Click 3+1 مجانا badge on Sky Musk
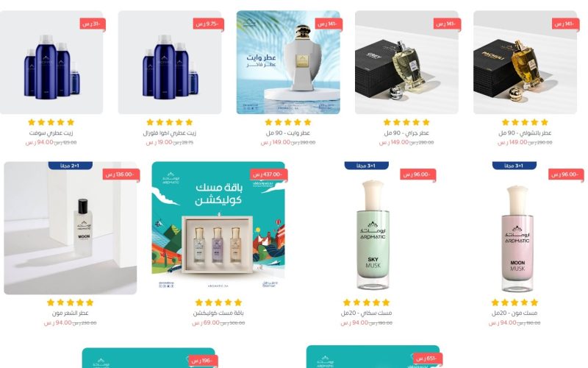 point(366,166)
